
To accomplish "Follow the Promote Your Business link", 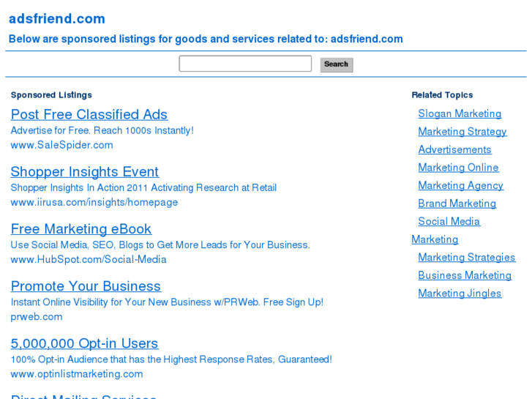I will (86, 286).
